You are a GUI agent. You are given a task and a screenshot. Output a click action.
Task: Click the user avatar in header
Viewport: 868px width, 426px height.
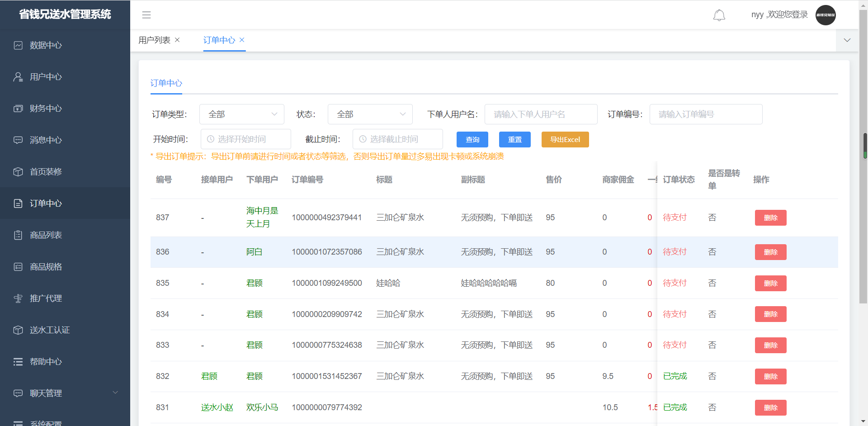point(826,15)
